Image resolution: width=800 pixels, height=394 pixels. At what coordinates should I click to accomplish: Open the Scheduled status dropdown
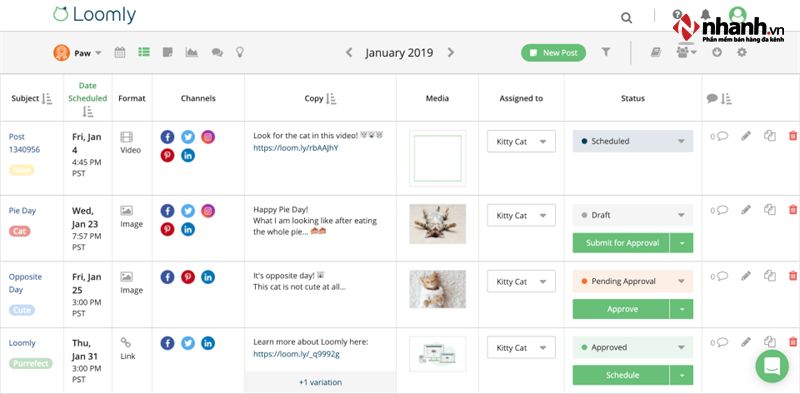pos(633,141)
